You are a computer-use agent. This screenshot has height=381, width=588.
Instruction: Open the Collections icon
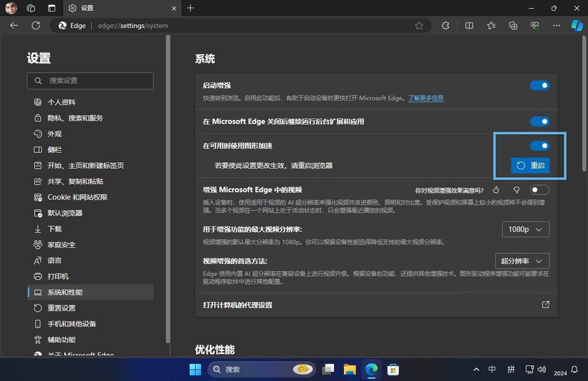(513, 25)
